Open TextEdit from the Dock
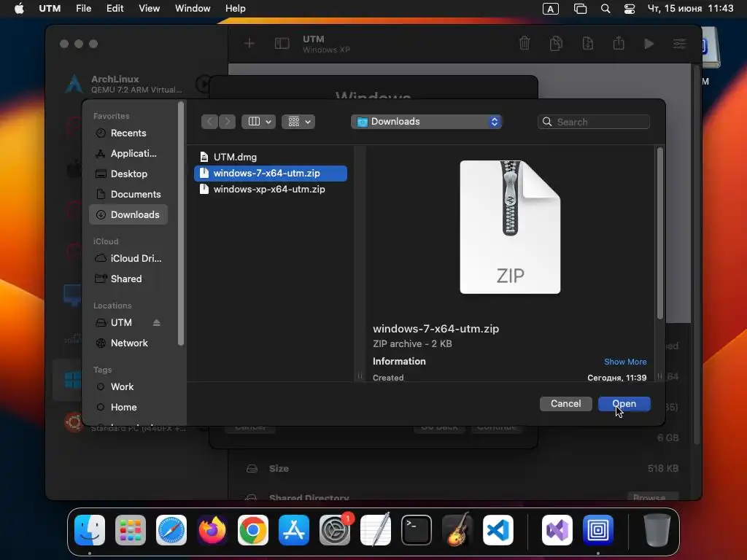747x560 pixels. click(376, 530)
